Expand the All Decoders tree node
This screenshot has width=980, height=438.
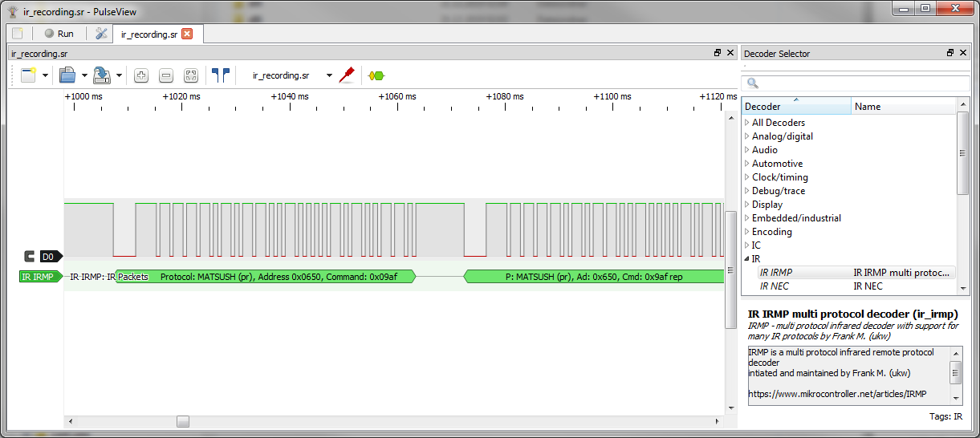pos(747,123)
